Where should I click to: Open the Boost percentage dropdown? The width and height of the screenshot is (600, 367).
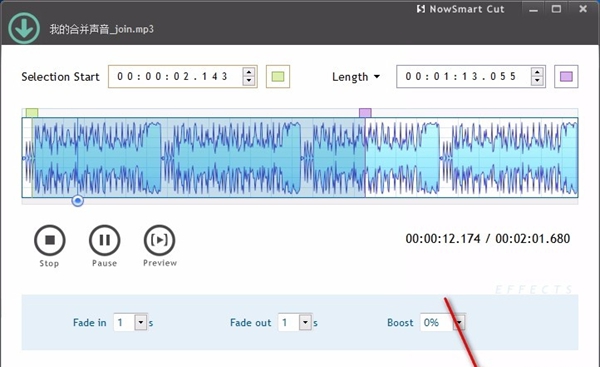click(x=459, y=322)
